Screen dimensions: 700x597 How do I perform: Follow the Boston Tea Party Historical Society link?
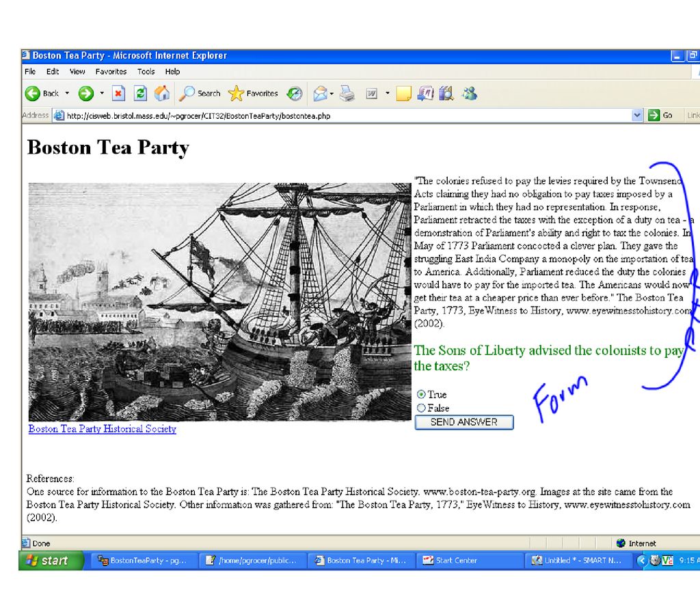click(x=103, y=429)
